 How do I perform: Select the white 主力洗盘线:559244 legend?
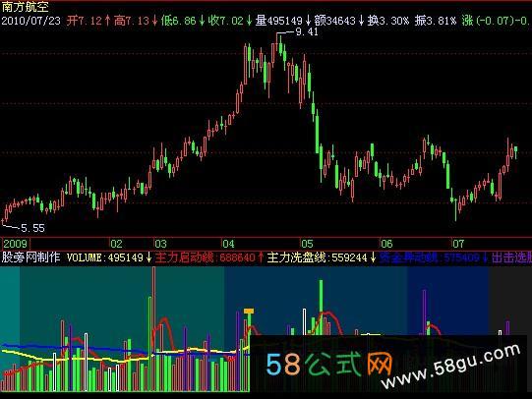tap(318, 257)
